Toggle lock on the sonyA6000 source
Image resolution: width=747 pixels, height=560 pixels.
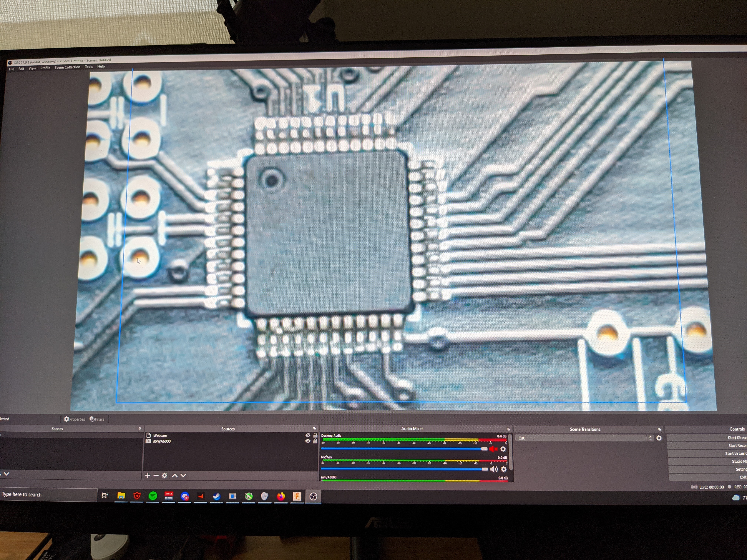tap(315, 441)
